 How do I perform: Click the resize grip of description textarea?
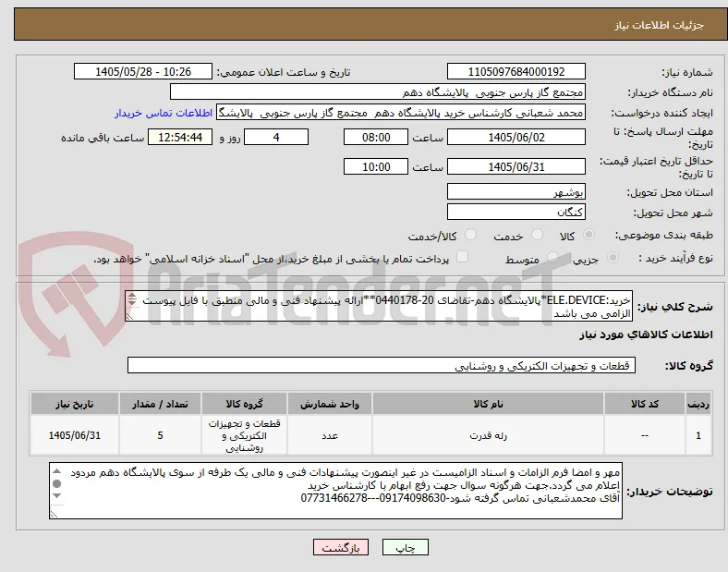pos(129,317)
